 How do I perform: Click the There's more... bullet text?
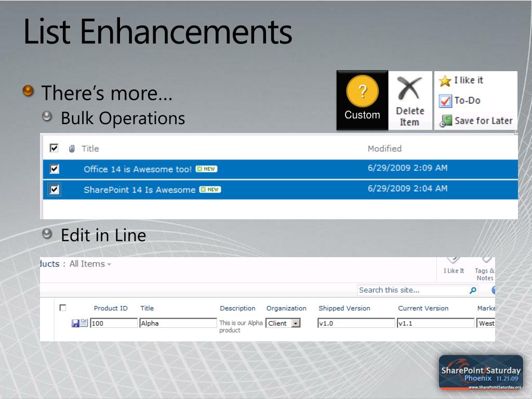[107, 93]
